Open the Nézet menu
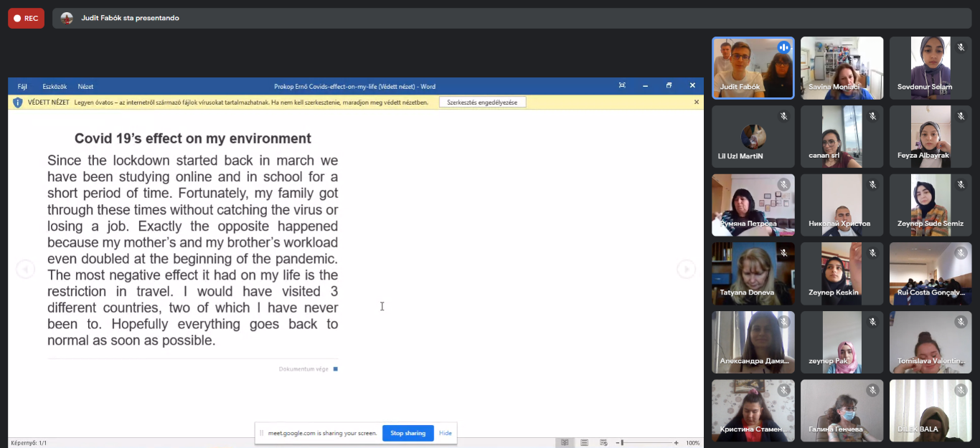980x448 pixels. point(85,87)
